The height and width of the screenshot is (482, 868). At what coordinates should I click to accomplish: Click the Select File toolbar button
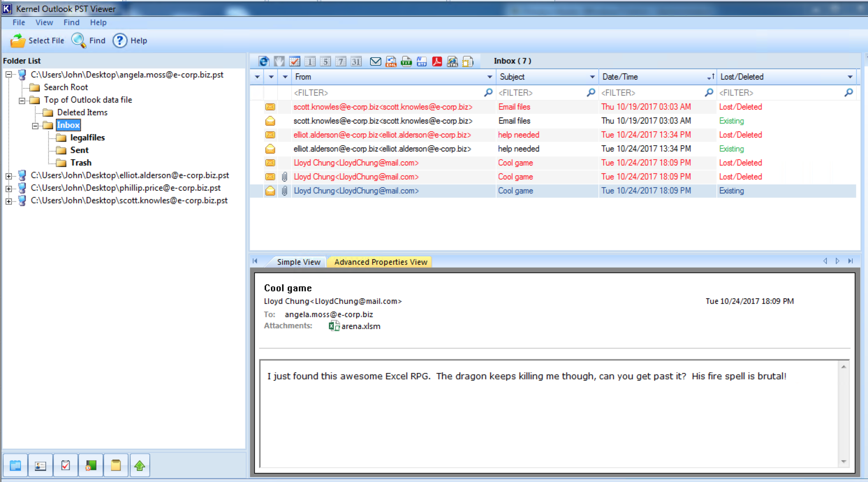click(37, 41)
